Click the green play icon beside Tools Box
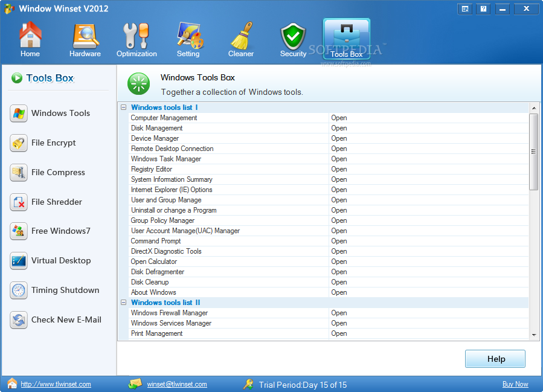This screenshot has width=543, height=392. pos(17,78)
